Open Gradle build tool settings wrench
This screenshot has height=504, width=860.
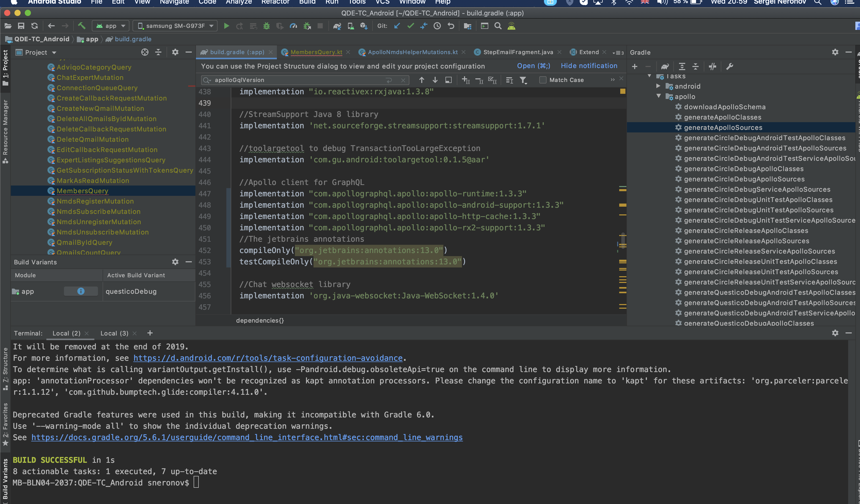click(730, 66)
